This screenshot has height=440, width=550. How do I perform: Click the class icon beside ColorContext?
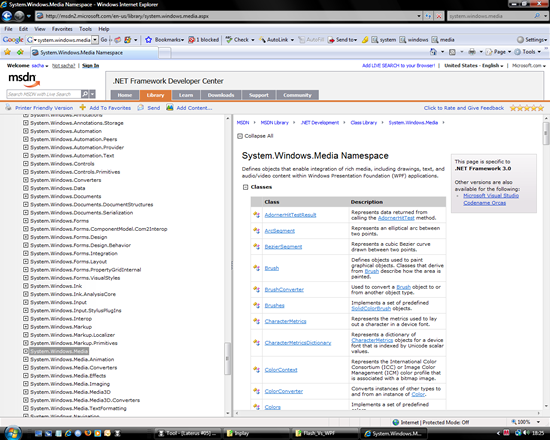click(257, 370)
